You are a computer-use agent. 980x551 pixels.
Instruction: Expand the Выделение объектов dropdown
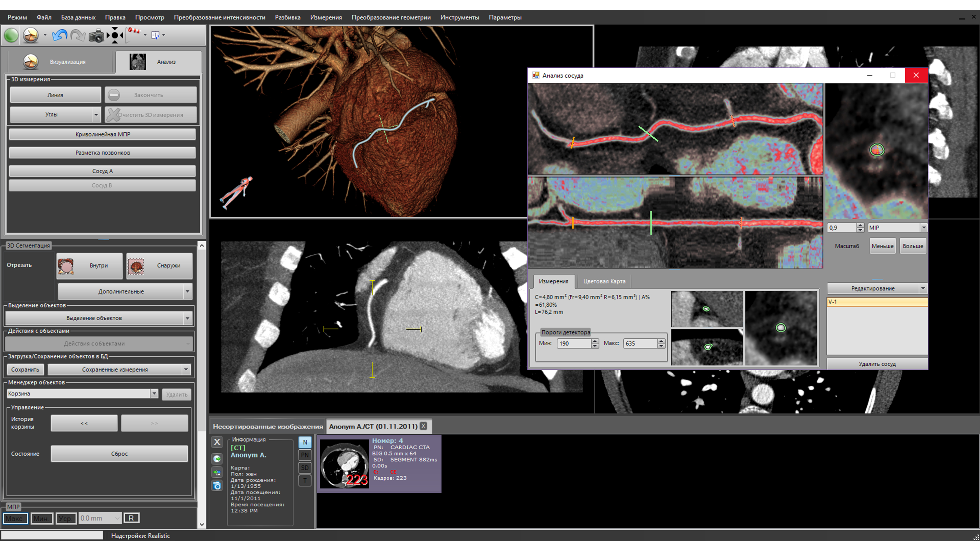coord(187,318)
